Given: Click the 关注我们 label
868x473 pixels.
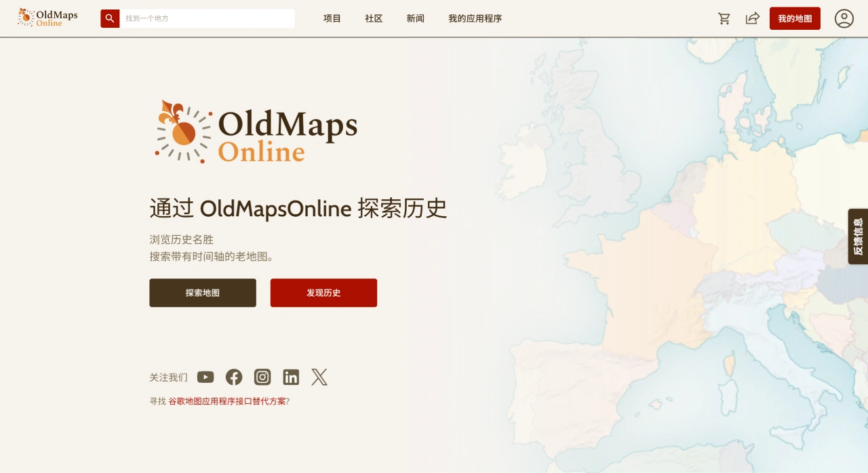Looking at the screenshot, I should [168, 377].
